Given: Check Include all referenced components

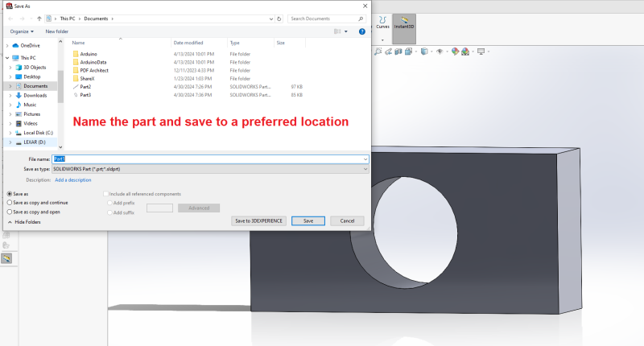Looking at the screenshot, I should 106,194.
